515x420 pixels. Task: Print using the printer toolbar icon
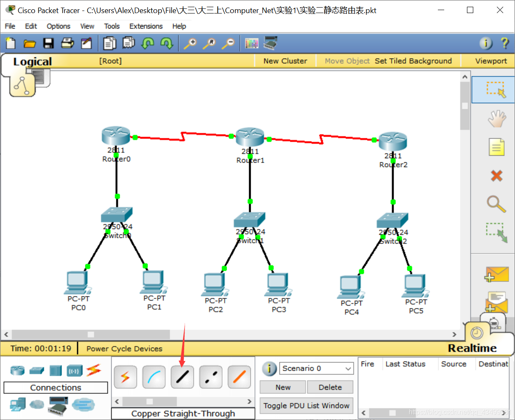67,43
